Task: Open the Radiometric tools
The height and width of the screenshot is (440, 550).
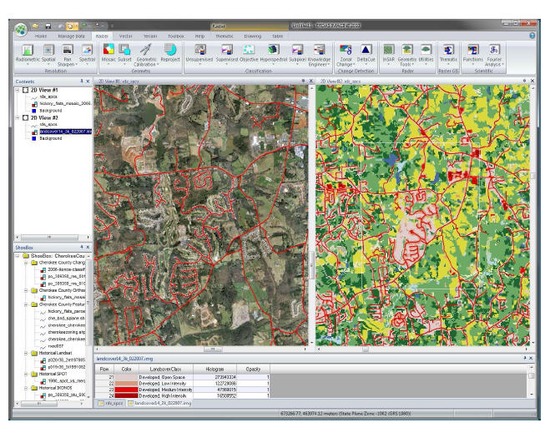Action: click(x=27, y=54)
